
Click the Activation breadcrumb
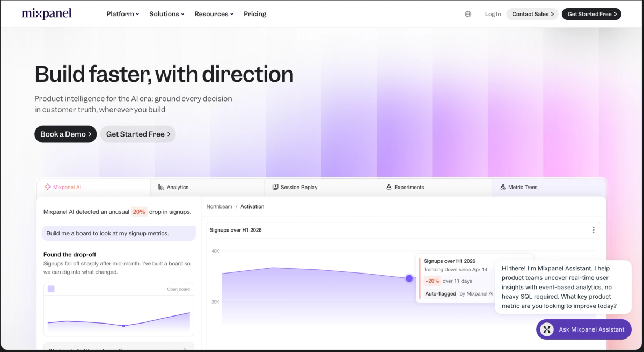pos(252,206)
